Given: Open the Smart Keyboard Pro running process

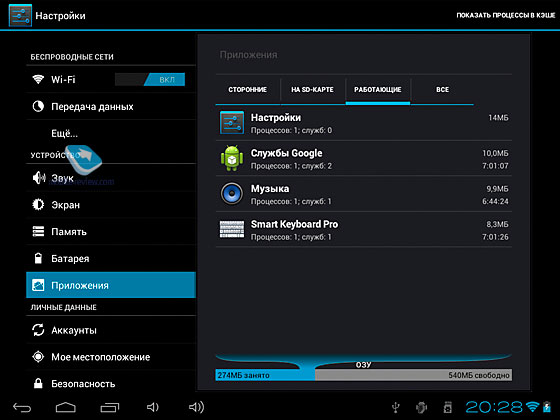Looking at the screenshot, I should [364, 229].
